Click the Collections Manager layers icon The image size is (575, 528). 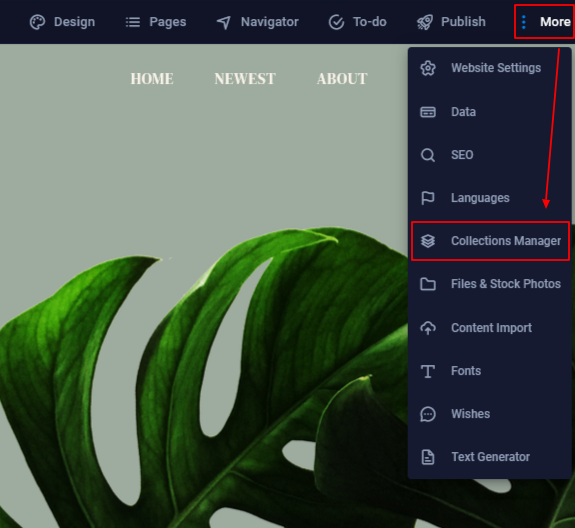428,241
